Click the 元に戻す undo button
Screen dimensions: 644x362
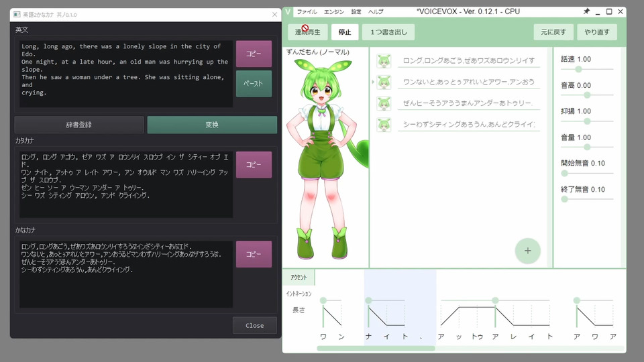coord(553,32)
